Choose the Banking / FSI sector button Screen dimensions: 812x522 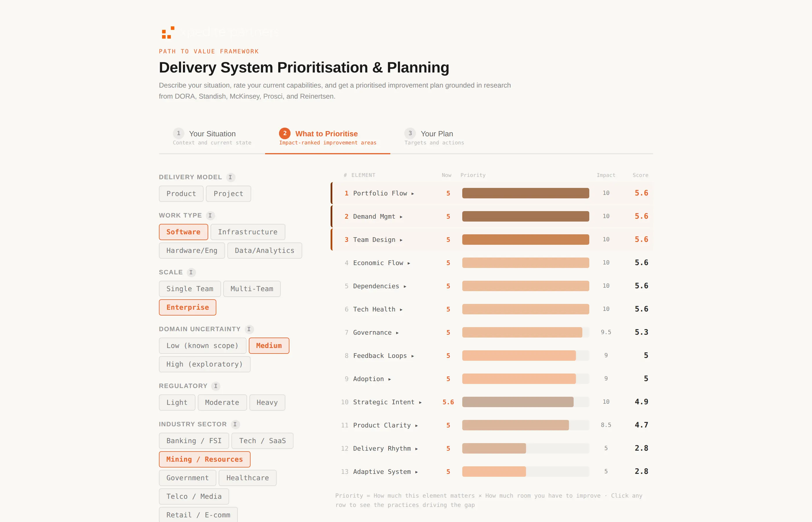[193, 441]
